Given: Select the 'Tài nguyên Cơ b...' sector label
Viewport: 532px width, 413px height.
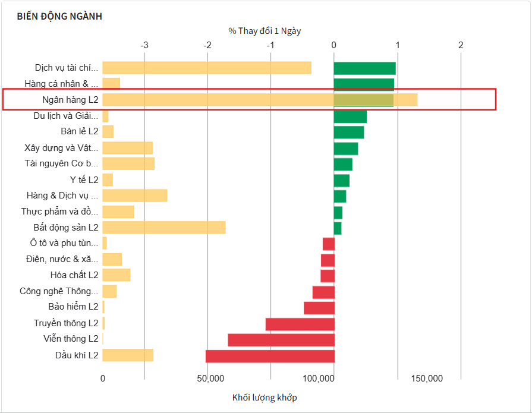Looking at the screenshot, I should pyautogui.click(x=61, y=163).
